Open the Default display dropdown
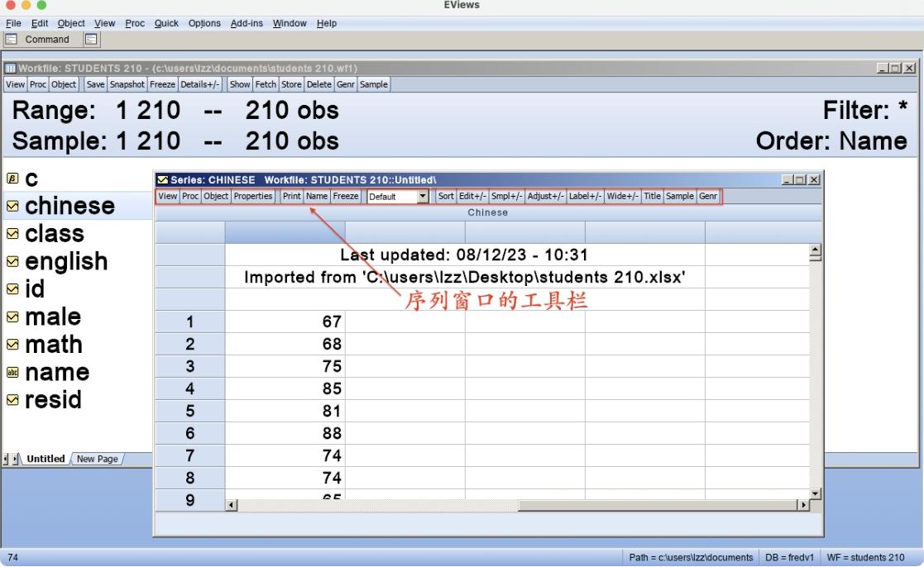This screenshot has width=924, height=567. pos(424,197)
